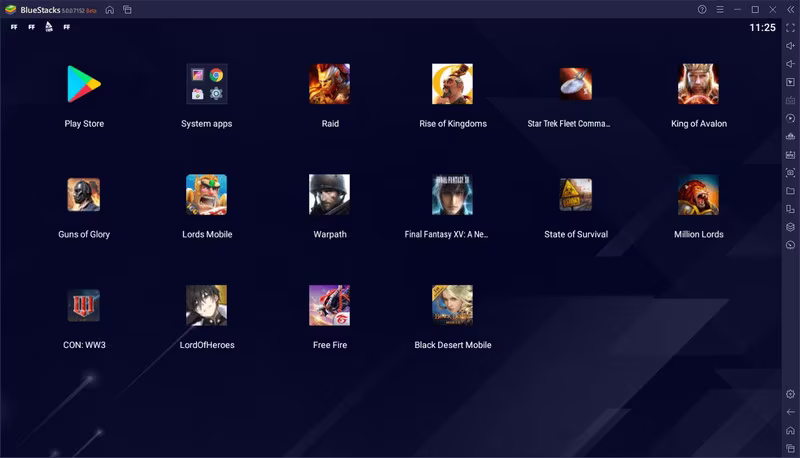Launch Free Fire
Viewport: 800px width, 458px height.
click(x=330, y=306)
